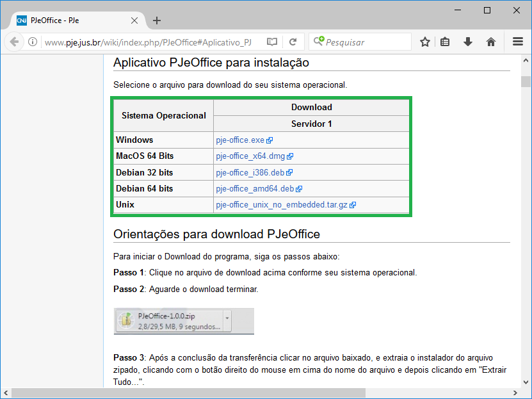The width and height of the screenshot is (532, 399).
Task: Enable reader view from the address bar
Action: [x=272, y=42]
